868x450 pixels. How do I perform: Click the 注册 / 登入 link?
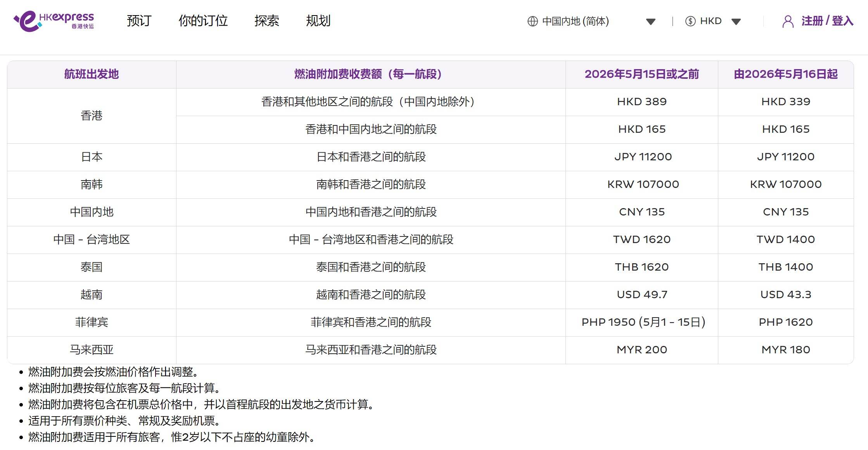pos(827,21)
